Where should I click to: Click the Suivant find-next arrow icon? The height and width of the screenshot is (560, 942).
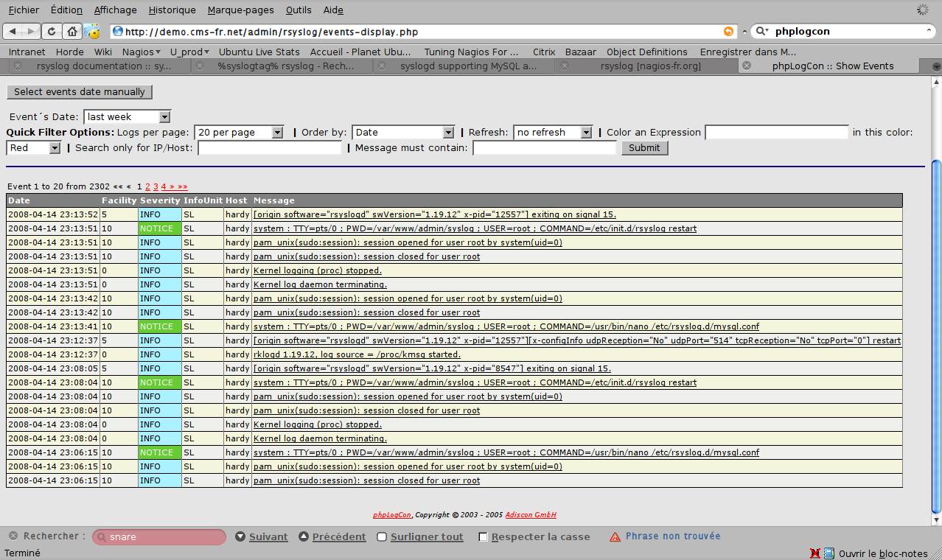tap(240, 537)
